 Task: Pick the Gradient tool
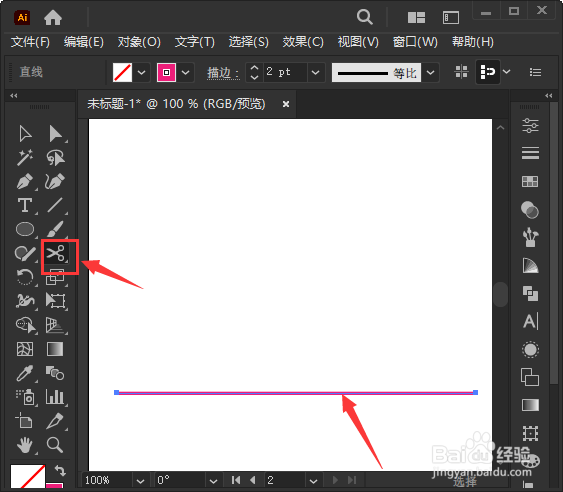click(55, 349)
